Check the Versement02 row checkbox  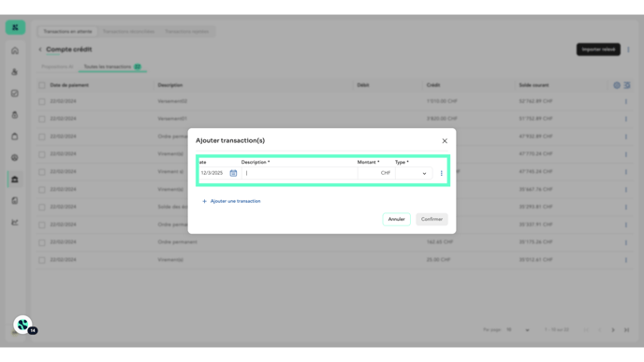click(x=42, y=101)
